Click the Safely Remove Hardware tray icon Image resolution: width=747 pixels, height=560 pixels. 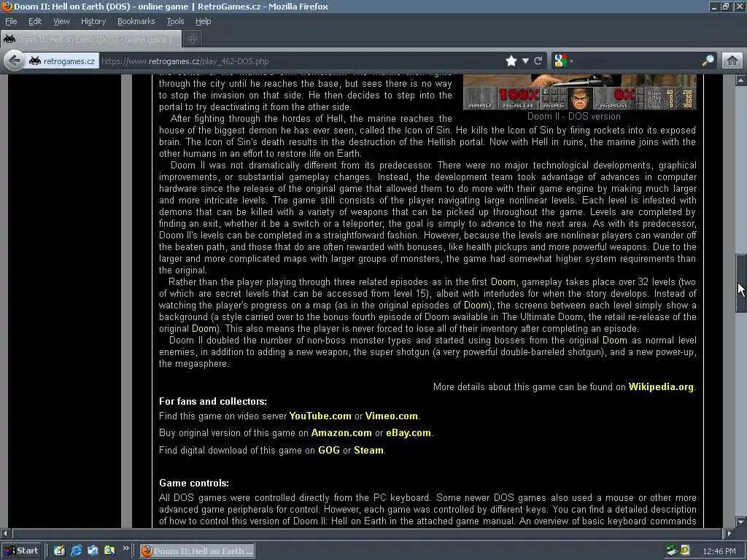coord(672,551)
